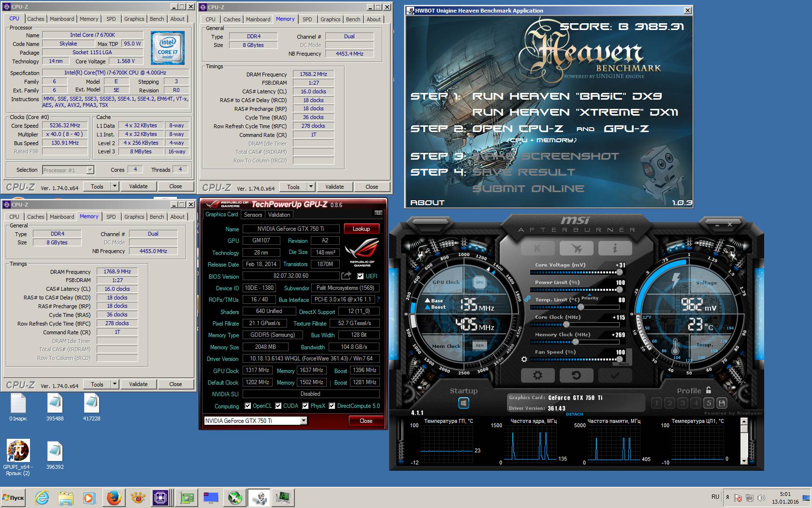Click system tray volume speaker icon
Screen dimensions: 812x508
[x=761, y=497]
